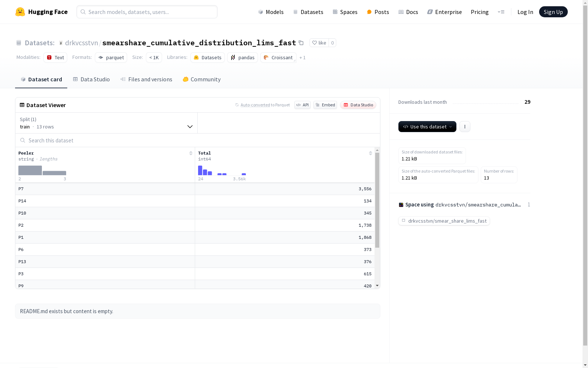Copy dataset name with copy icon
The width and height of the screenshot is (588, 368).
[x=301, y=43]
